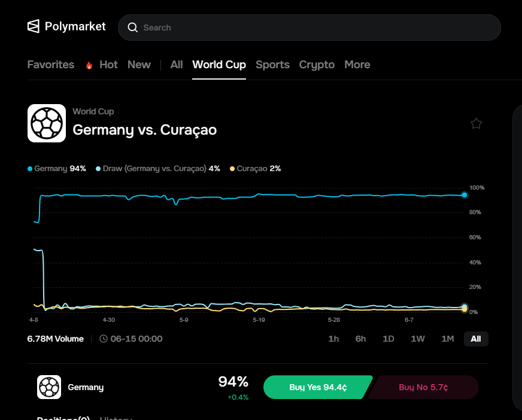Click the Germany vs. Curaçao title
Image resolution: width=522 pixels, height=420 pixels.
click(x=144, y=130)
